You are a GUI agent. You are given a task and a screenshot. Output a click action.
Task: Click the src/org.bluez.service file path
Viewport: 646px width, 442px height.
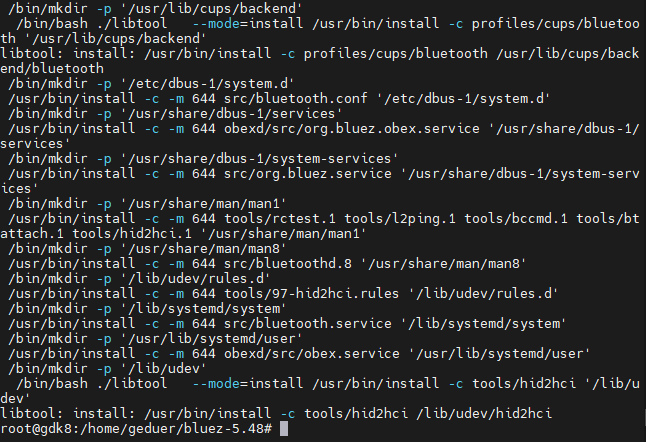click(308, 174)
